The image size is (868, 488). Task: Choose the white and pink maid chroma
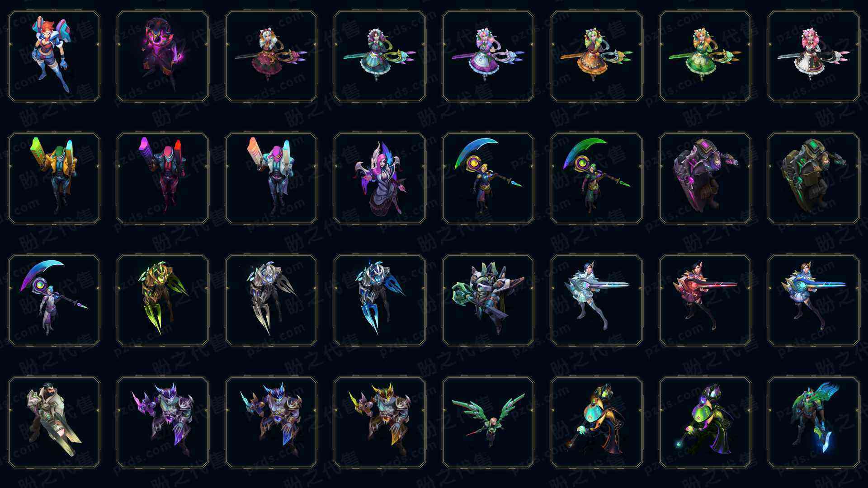click(814, 56)
